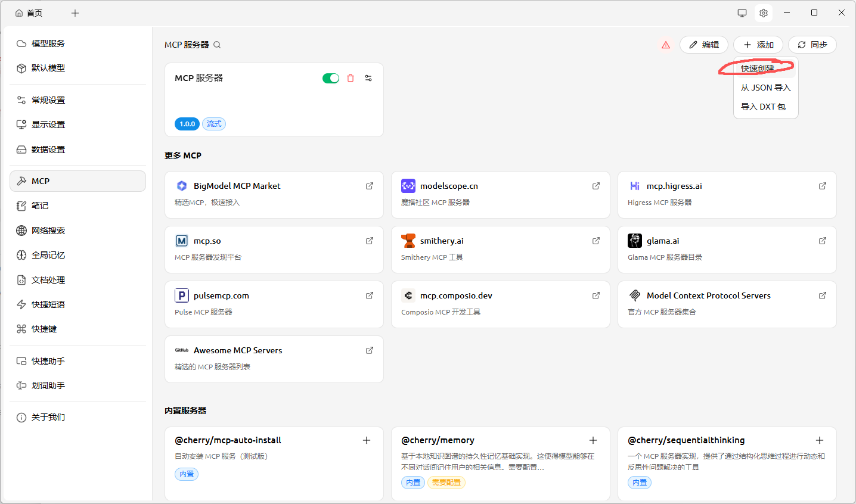Click external link icon on mcp.composio.dev
Screen dimensions: 856x504
(596, 295)
